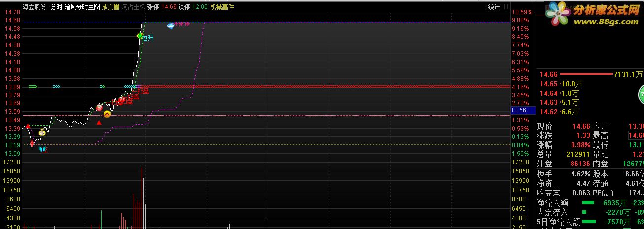This screenshot has height=229, width=644.
Task: Click the topmost 二扫盘 annotation
Action: 141,90
